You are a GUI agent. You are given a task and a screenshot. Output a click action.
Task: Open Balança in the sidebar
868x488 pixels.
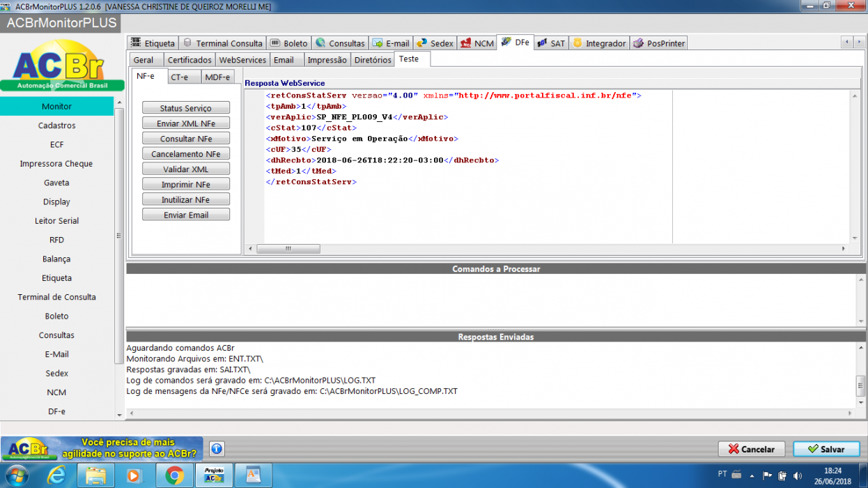tap(56, 259)
